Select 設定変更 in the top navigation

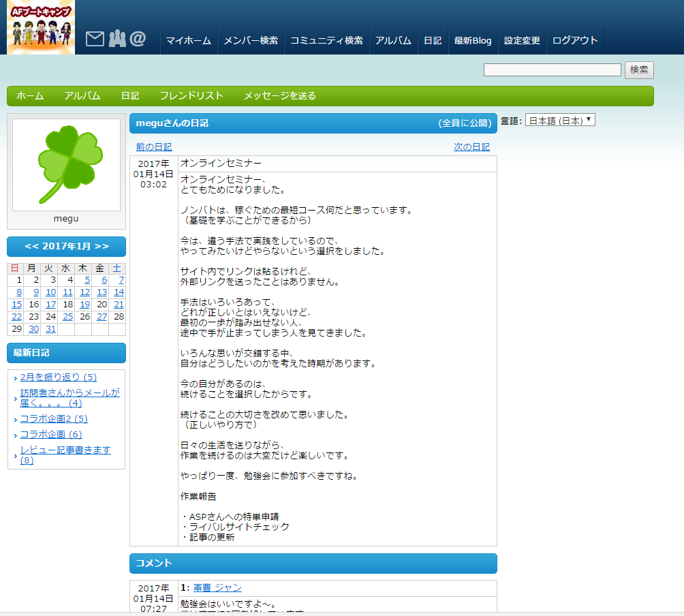point(522,41)
